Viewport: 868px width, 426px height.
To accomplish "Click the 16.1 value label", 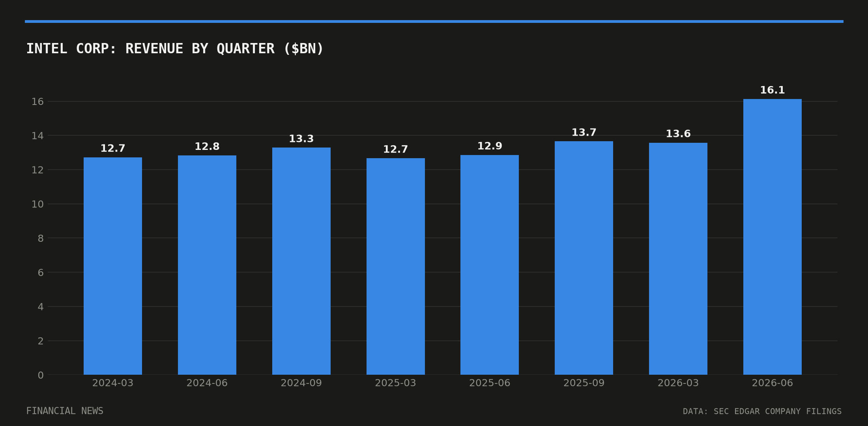I will pyautogui.click(x=773, y=90).
